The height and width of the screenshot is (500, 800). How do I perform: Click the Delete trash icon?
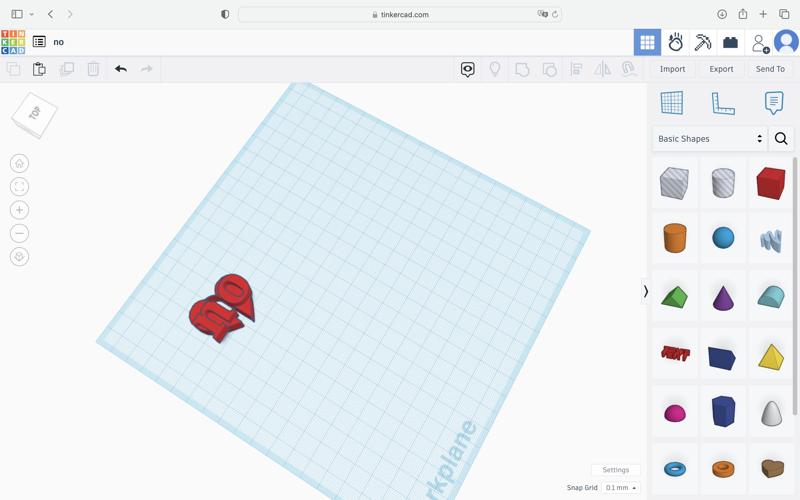(93, 69)
